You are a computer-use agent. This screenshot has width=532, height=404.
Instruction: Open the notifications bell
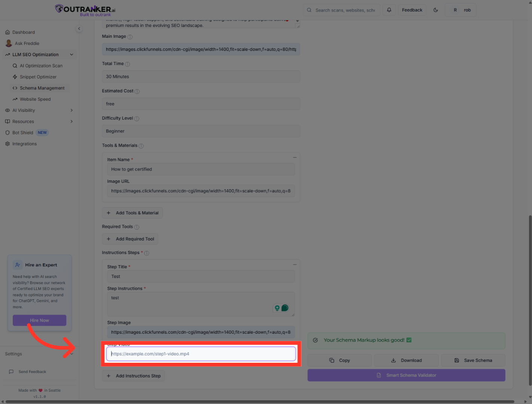coord(389,10)
